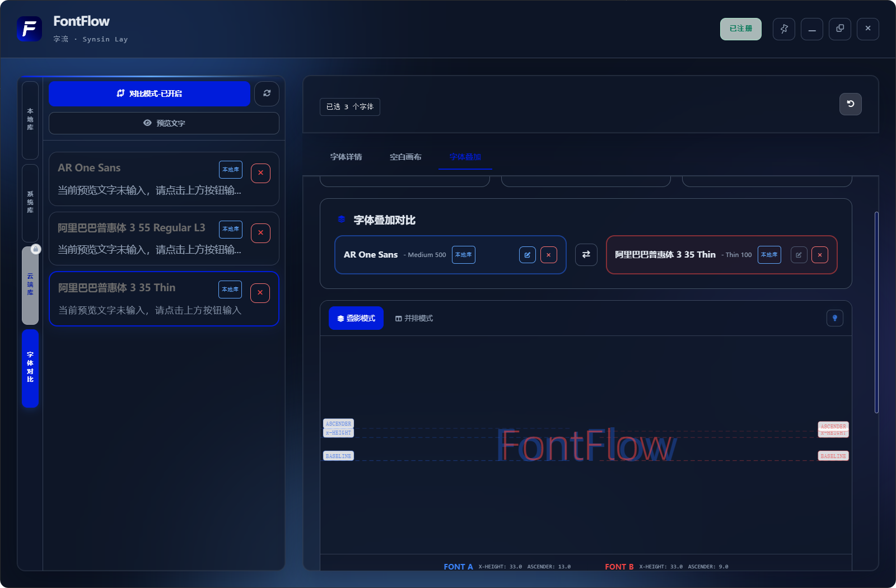Screen dimensions: 896x588
Task: Click the refresh icon beside compare mode
Action: (267, 94)
